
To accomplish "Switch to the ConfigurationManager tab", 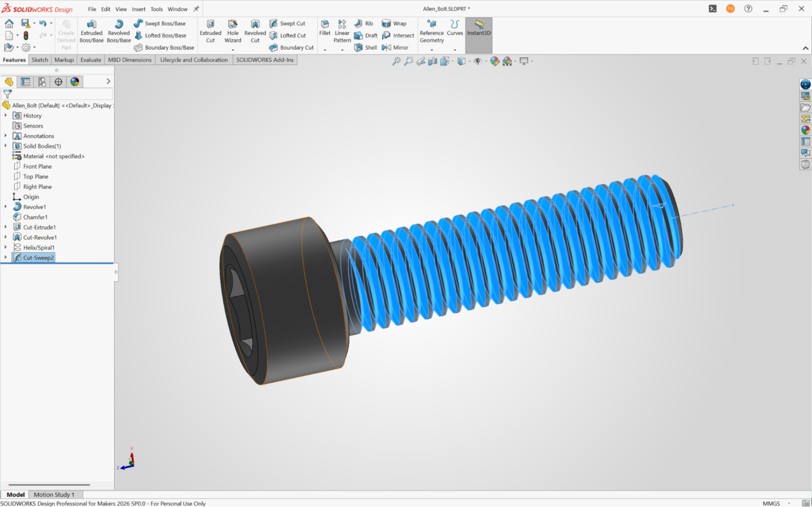I will [x=42, y=82].
